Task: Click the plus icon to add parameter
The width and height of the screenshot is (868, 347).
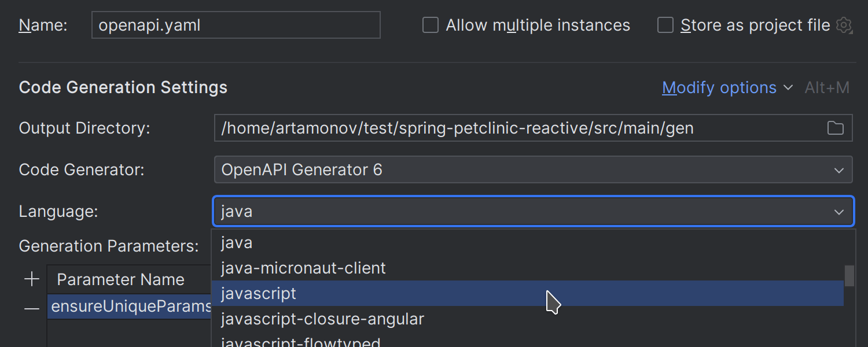Action: point(32,279)
